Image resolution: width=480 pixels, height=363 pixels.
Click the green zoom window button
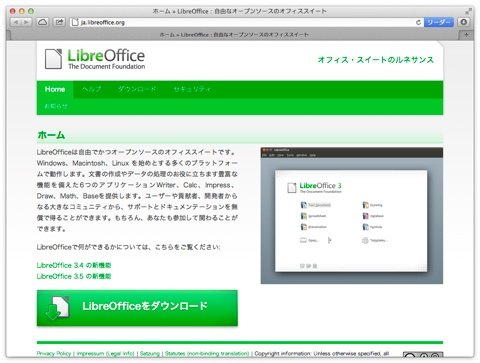pyautogui.click(x=31, y=11)
